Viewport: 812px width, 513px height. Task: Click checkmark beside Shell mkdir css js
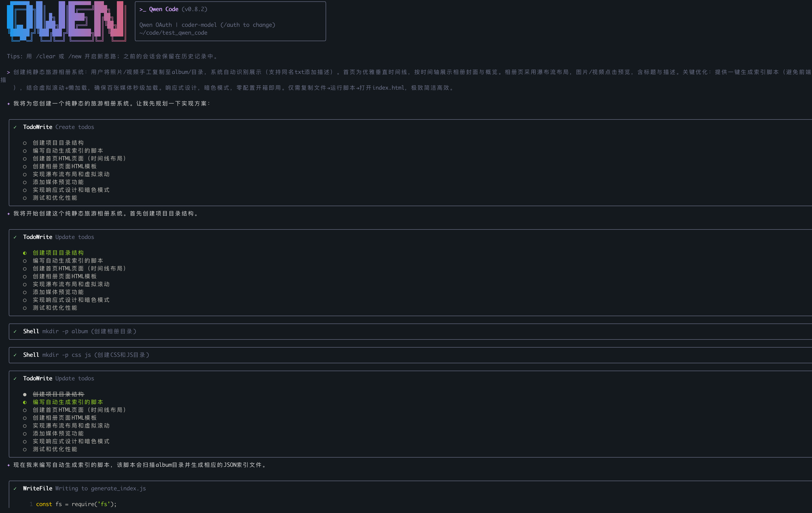15,355
